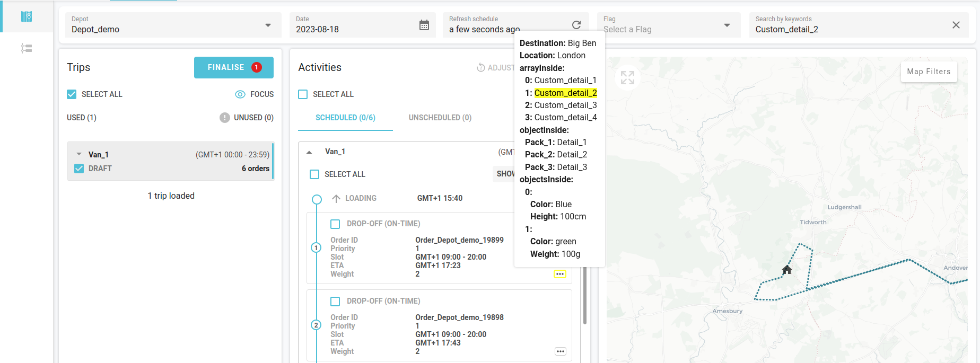Open the date picker calendar icon
This screenshot has width=980, height=363.
click(x=424, y=25)
